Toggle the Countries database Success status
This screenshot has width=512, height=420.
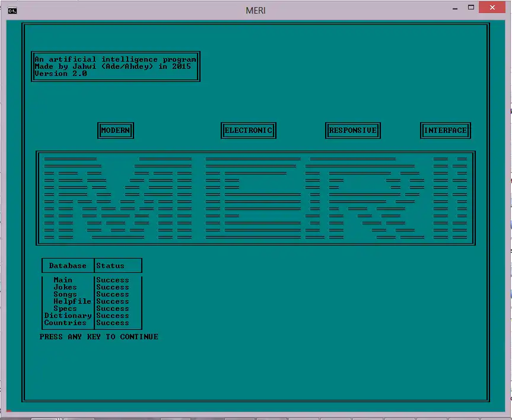coord(112,322)
